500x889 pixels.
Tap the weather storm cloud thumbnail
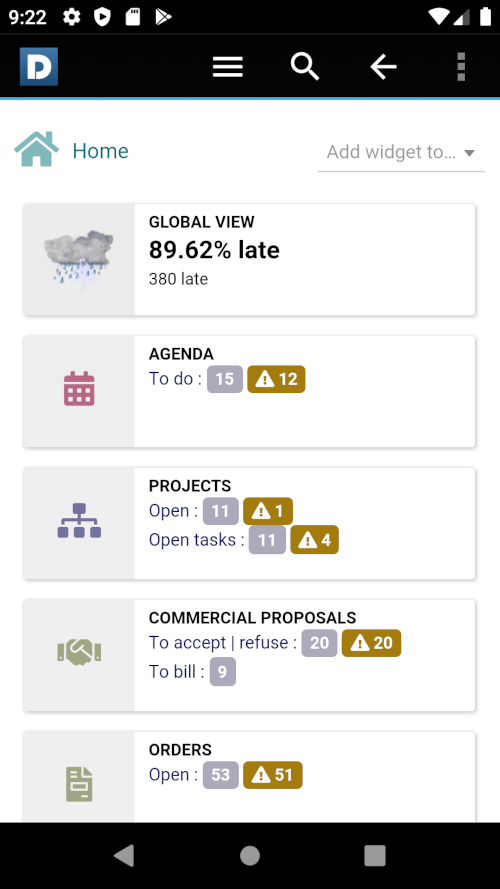point(79,260)
